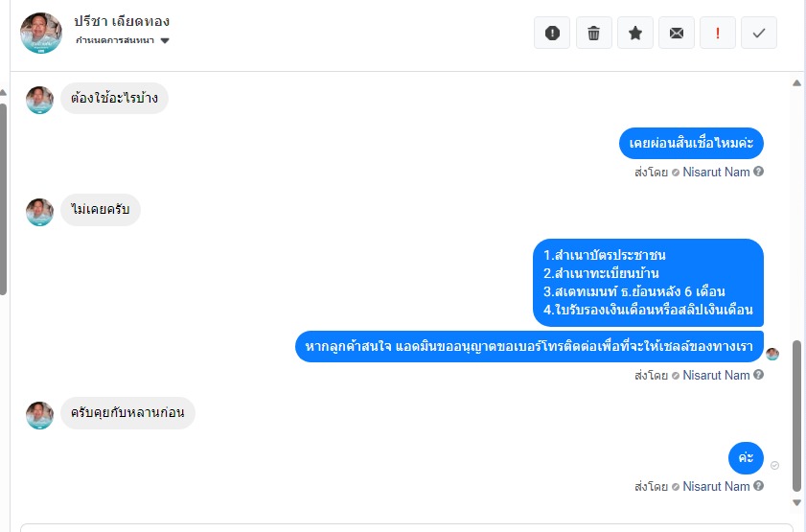
Task: Open help icon beside last Nisarut Nam label
Action: (x=758, y=486)
